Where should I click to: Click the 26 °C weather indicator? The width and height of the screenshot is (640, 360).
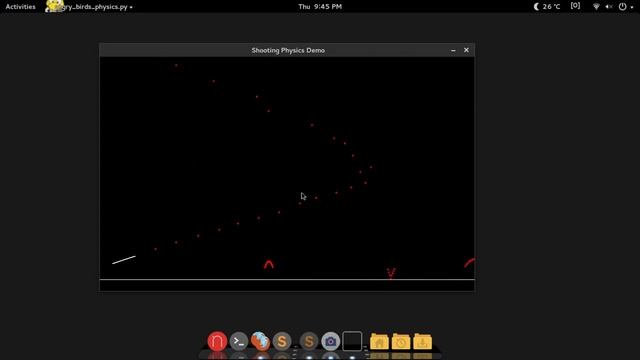tap(547, 7)
